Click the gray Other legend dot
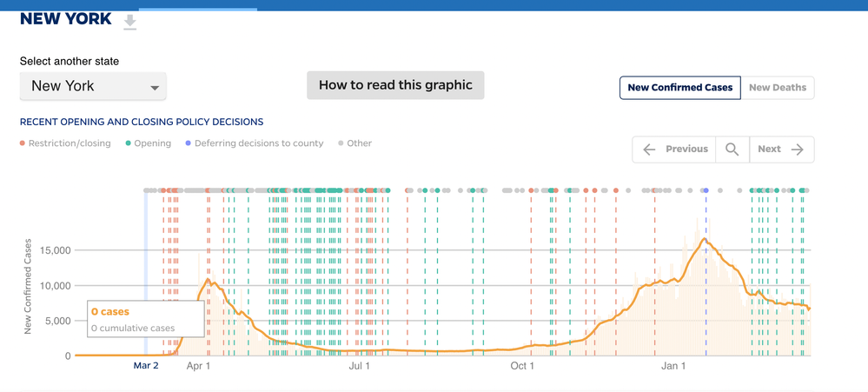The image size is (868, 392). [x=341, y=143]
